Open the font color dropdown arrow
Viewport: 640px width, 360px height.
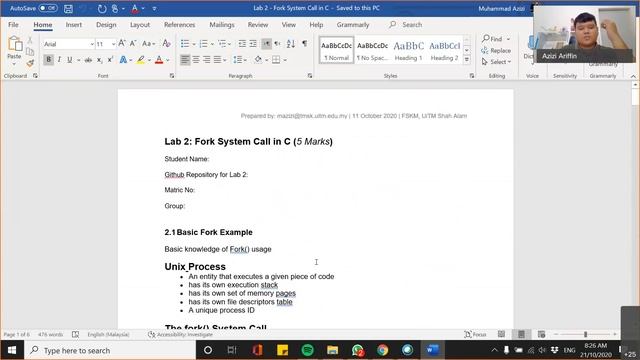coord(168,60)
